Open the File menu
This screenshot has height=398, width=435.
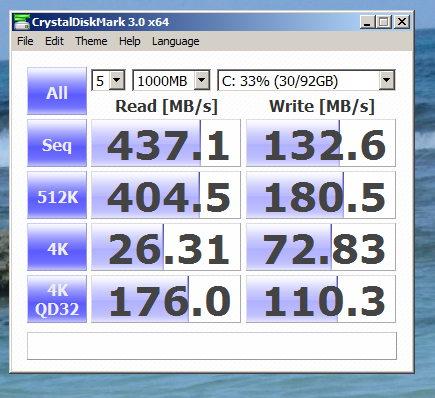[25, 41]
